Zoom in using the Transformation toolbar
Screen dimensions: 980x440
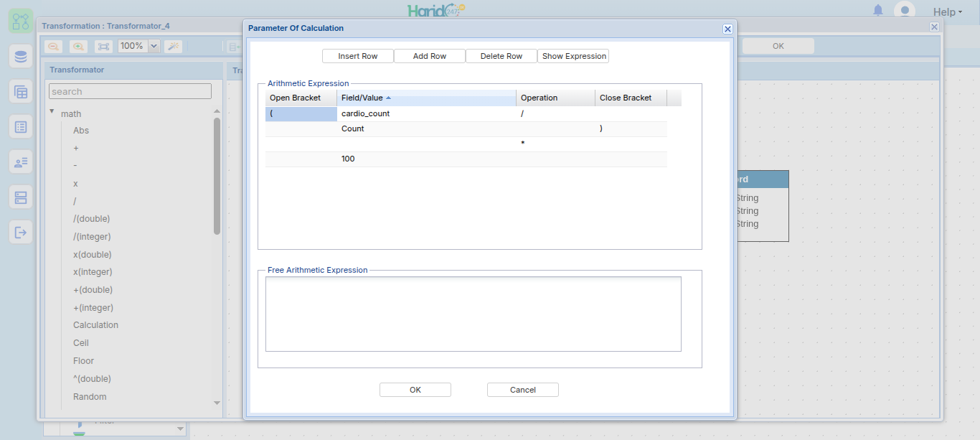(x=78, y=46)
